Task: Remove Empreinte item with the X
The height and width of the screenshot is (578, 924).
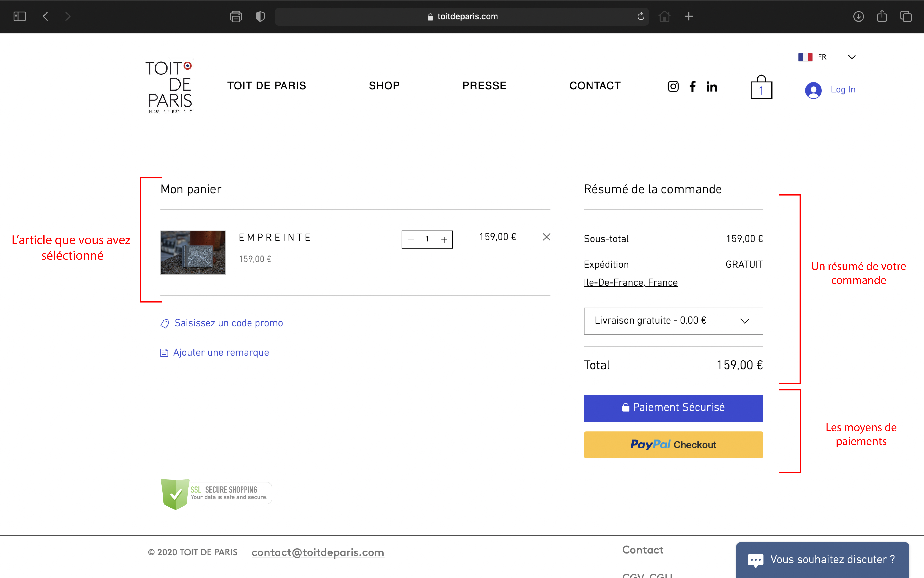Action: (547, 237)
